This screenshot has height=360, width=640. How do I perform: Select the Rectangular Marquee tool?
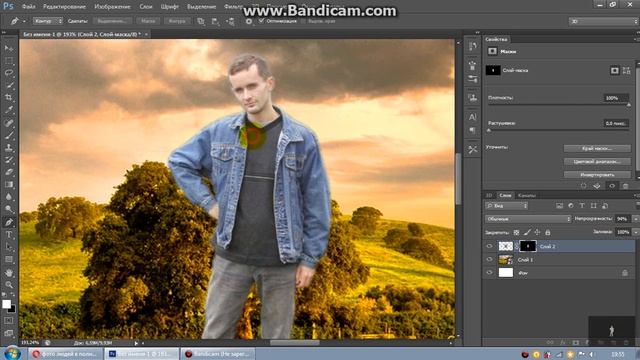click(x=9, y=61)
